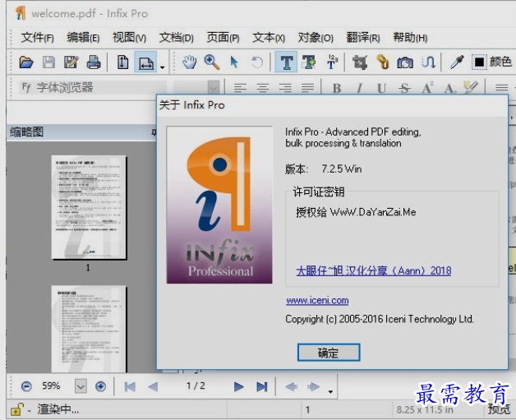Select the Text edit T tool
The width and height of the screenshot is (516, 420).
(x=286, y=62)
